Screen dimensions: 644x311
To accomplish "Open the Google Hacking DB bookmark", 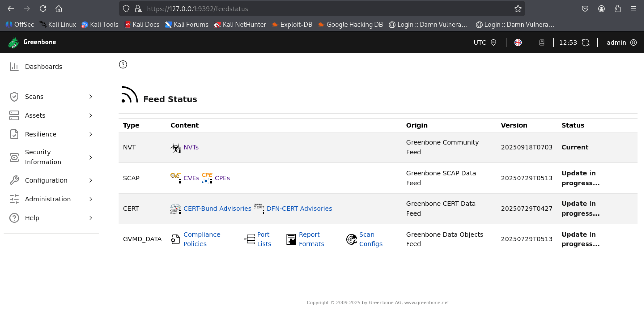I will pyautogui.click(x=351, y=25).
